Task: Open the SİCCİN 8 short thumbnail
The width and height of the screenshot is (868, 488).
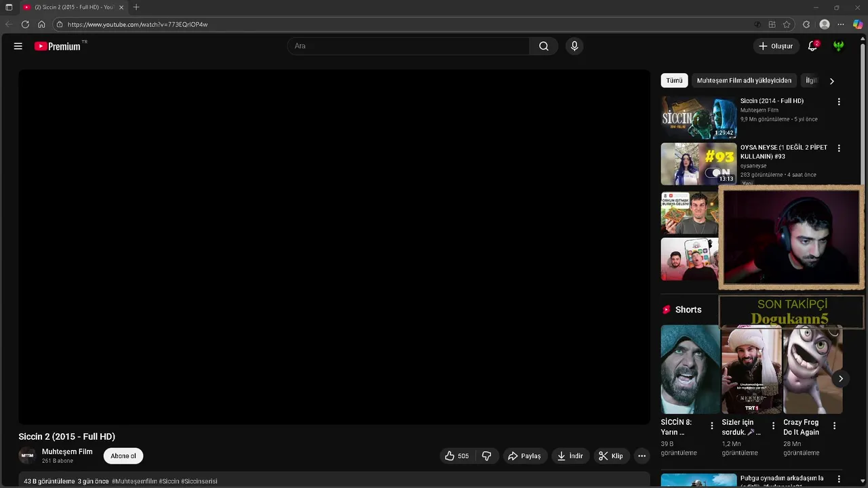Action: [690, 369]
